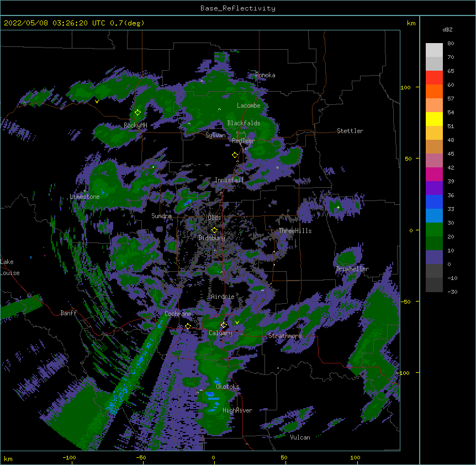The width and height of the screenshot is (476, 465).
Task: Click the 80 dBZ legend value
Action: (451, 44)
